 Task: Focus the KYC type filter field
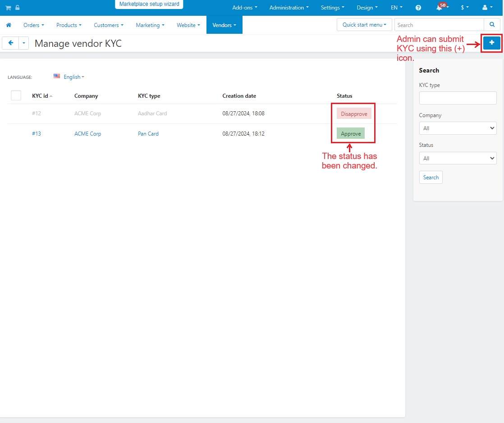(458, 98)
